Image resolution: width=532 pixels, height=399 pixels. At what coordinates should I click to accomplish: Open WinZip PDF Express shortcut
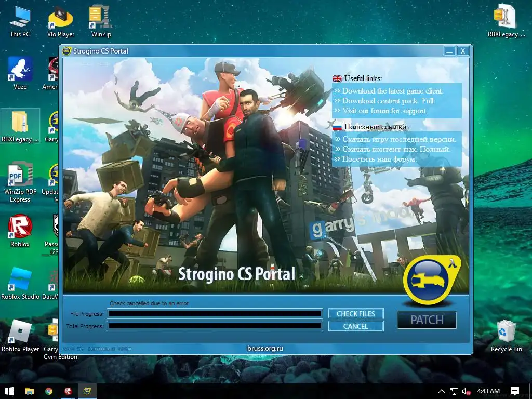point(20,182)
